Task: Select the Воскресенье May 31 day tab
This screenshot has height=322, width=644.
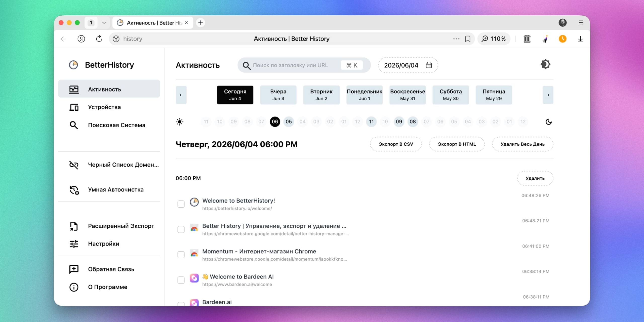Action: (x=408, y=95)
